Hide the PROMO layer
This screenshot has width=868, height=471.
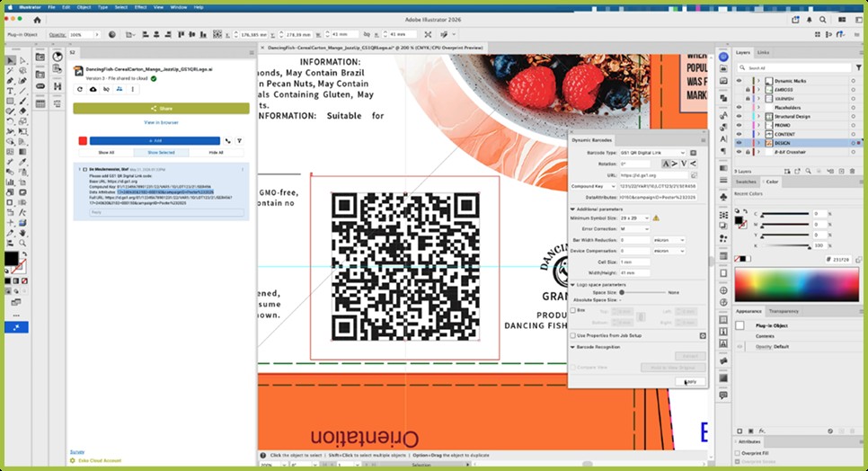pos(739,125)
